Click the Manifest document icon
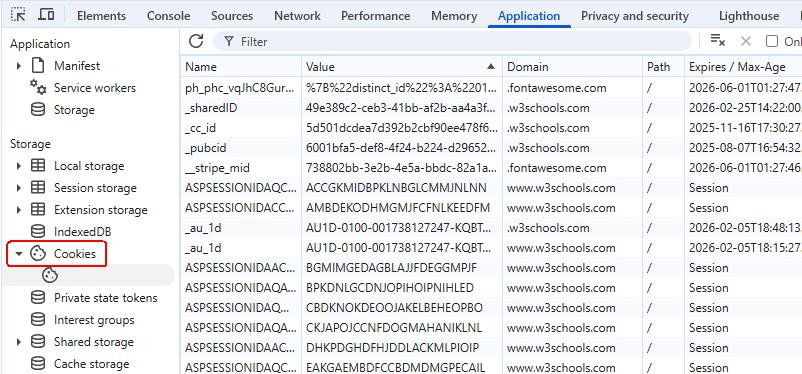802x374 pixels. pos(38,65)
